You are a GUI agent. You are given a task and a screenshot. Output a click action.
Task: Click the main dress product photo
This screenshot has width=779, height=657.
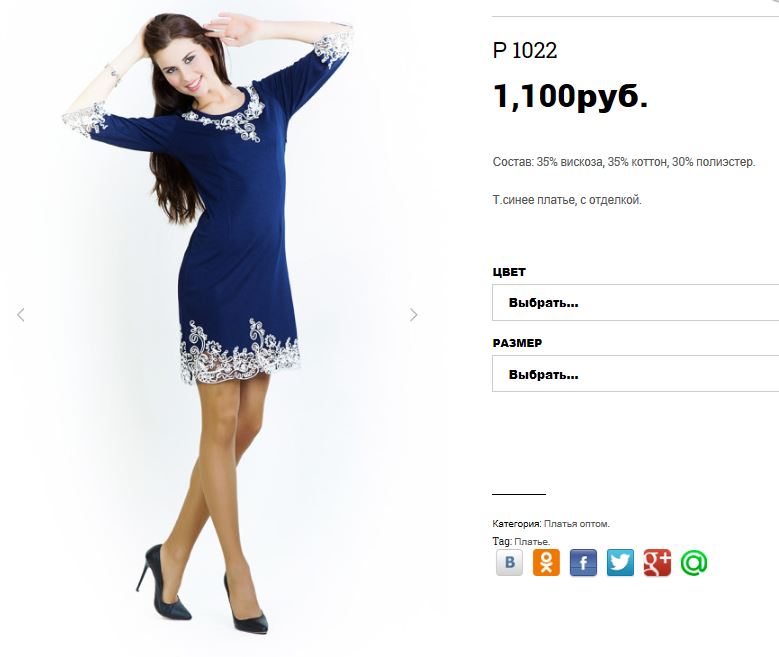217,323
